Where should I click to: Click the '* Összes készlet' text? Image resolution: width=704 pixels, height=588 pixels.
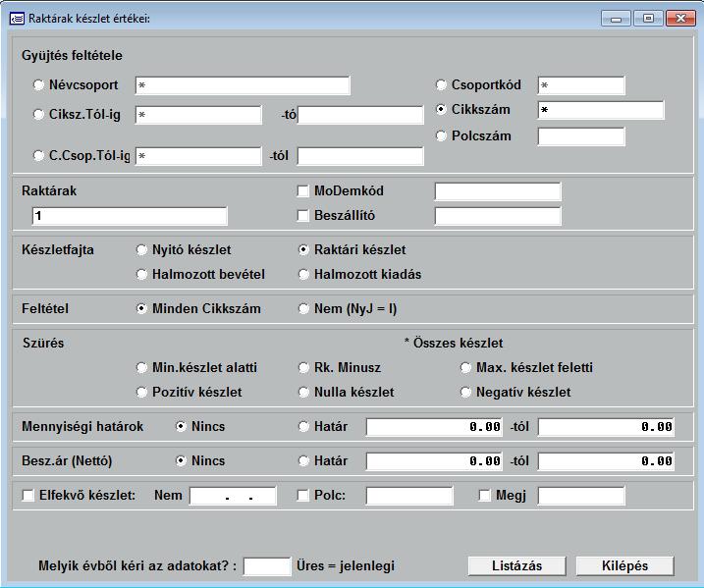(x=454, y=344)
